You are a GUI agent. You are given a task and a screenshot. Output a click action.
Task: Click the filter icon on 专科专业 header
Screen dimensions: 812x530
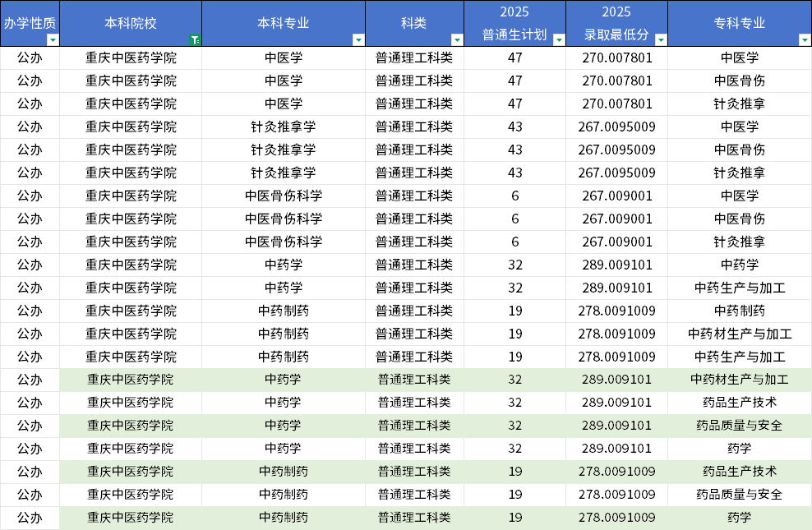click(x=802, y=38)
